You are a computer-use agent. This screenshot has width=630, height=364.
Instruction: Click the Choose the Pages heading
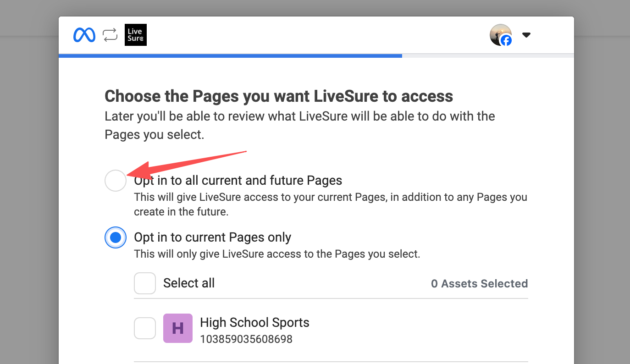[x=279, y=96]
